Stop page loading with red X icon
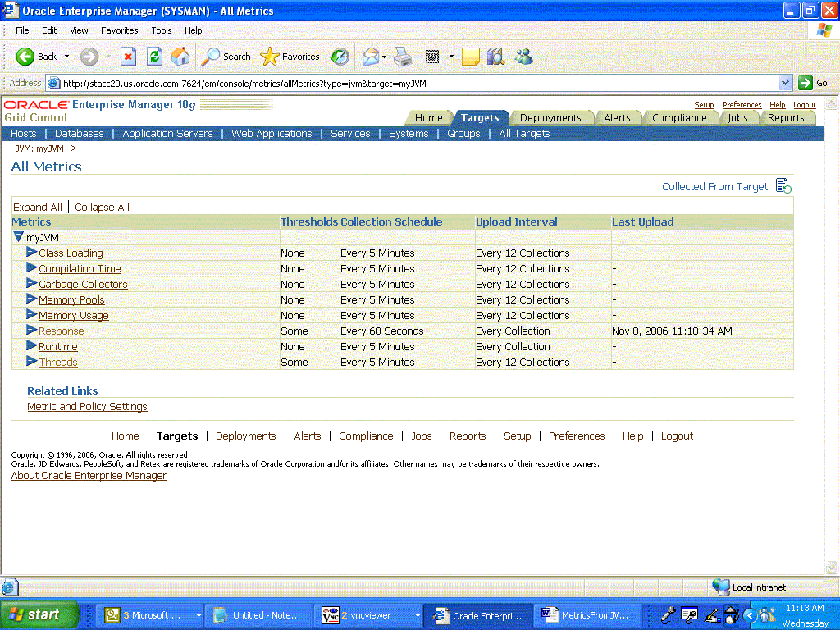This screenshot has width=840, height=630. 128,57
